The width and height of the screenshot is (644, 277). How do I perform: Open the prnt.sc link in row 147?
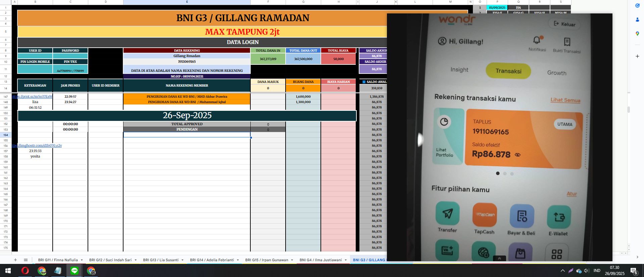(x=32, y=96)
